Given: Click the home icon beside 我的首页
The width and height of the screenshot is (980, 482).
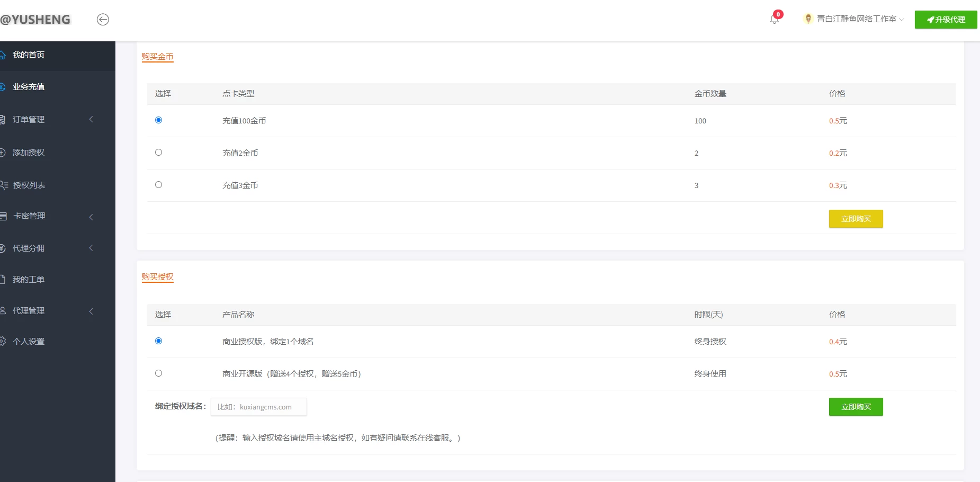Looking at the screenshot, I should (x=3, y=55).
